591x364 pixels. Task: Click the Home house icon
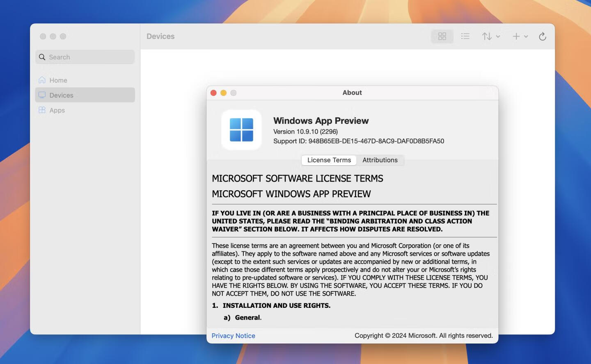[42, 80]
